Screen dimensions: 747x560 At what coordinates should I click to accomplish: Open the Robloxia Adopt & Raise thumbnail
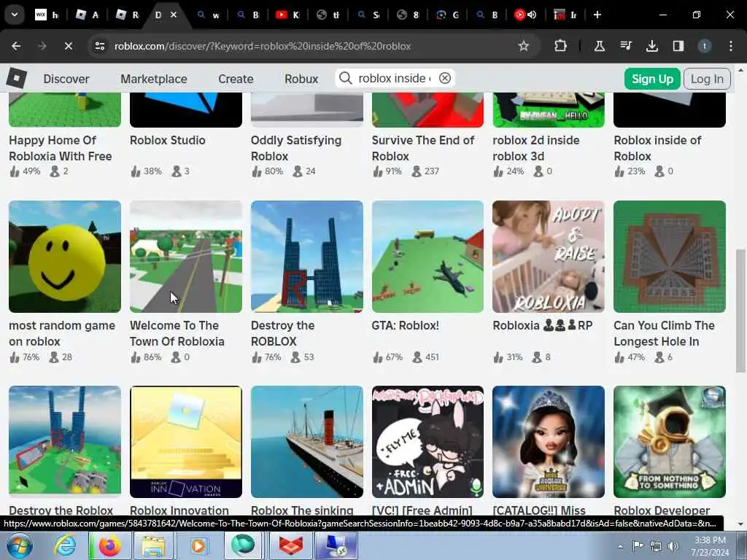click(x=549, y=256)
